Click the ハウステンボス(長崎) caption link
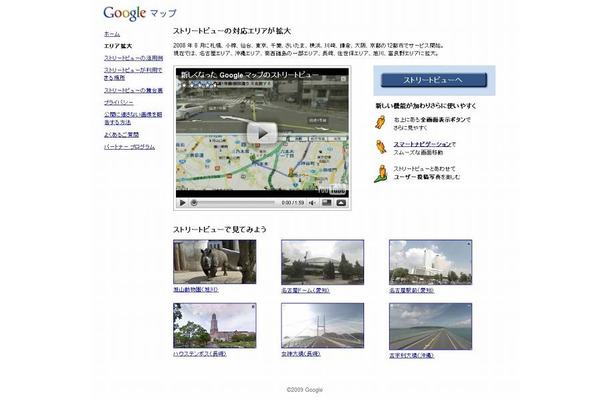The image size is (610, 400). coord(200,354)
